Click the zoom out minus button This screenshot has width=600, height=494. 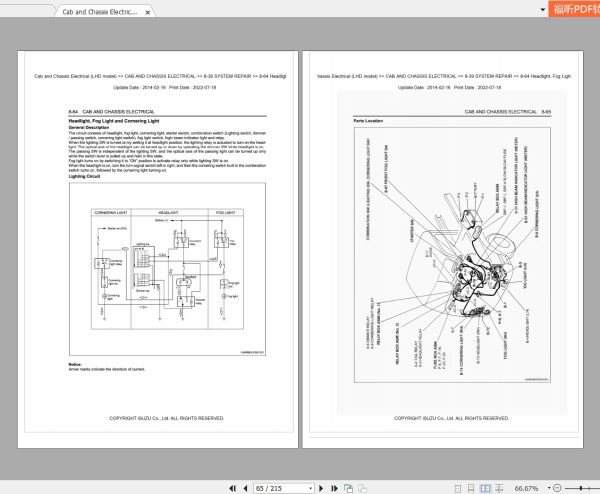coord(557,488)
